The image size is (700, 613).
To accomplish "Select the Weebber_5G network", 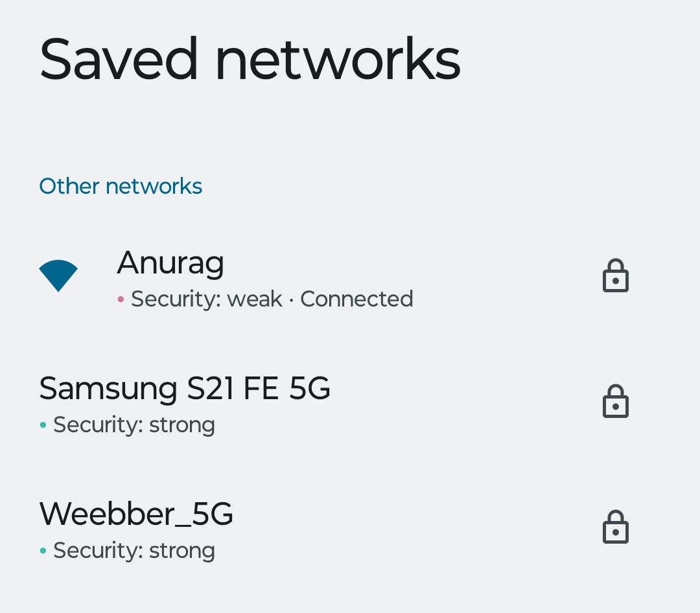I will click(x=136, y=514).
